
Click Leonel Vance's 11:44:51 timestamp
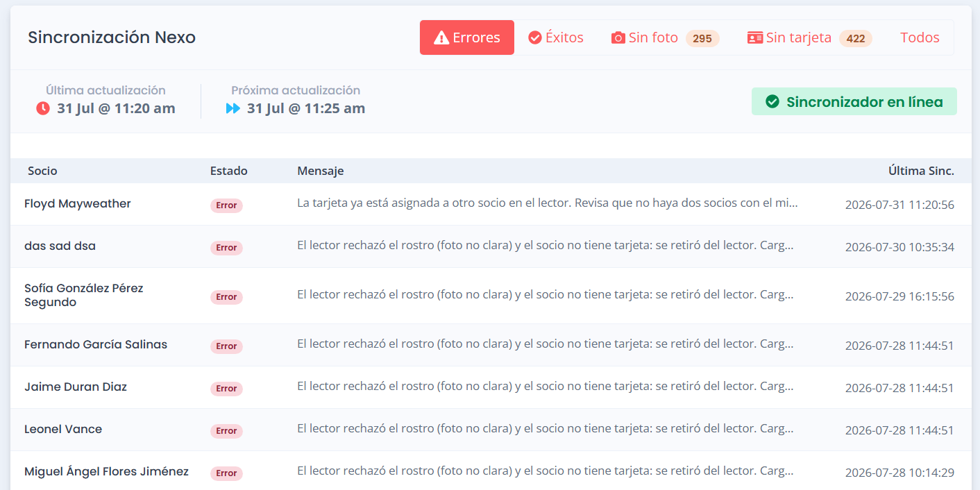point(899,430)
